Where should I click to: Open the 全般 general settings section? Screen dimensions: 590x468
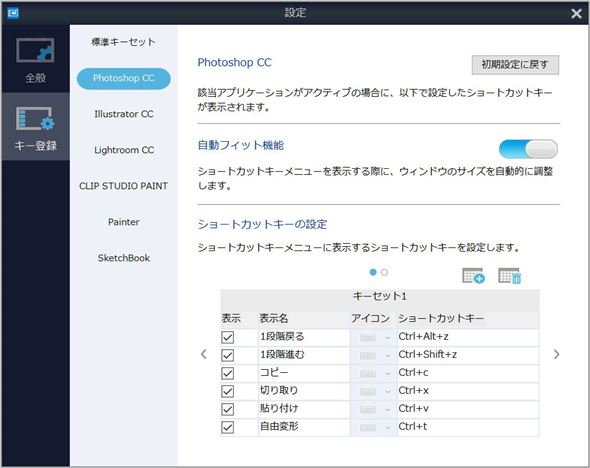(35, 59)
